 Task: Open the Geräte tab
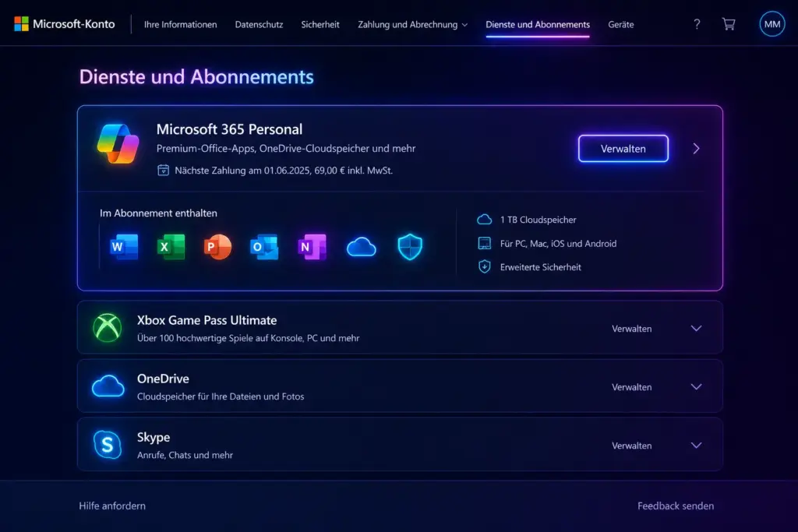click(621, 24)
